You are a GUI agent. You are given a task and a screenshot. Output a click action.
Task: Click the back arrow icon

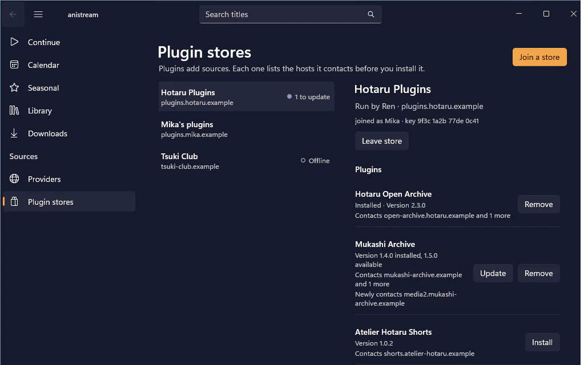point(13,14)
